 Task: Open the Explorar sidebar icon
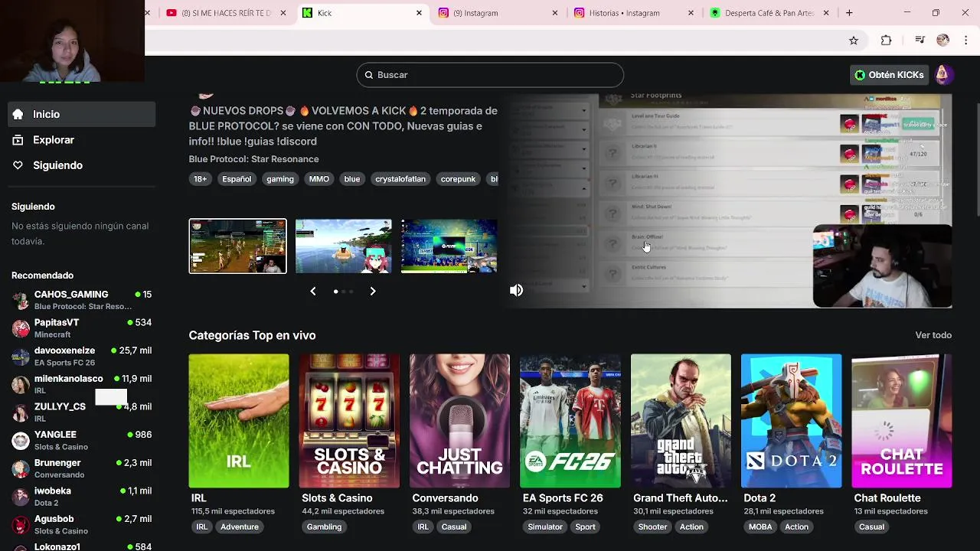click(x=18, y=140)
